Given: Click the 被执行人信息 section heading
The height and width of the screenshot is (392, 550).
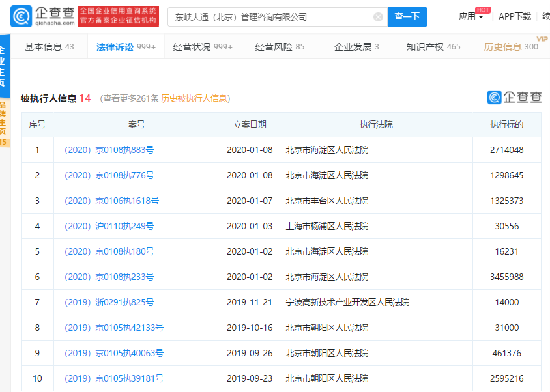Looking at the screenshot, I should pyautogui.click(x=48, y=98).
